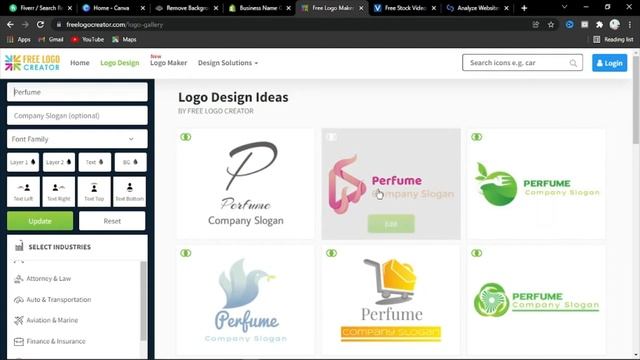Click the industries list scrollbar
The image size is (640, 360).
coord(143,301)
